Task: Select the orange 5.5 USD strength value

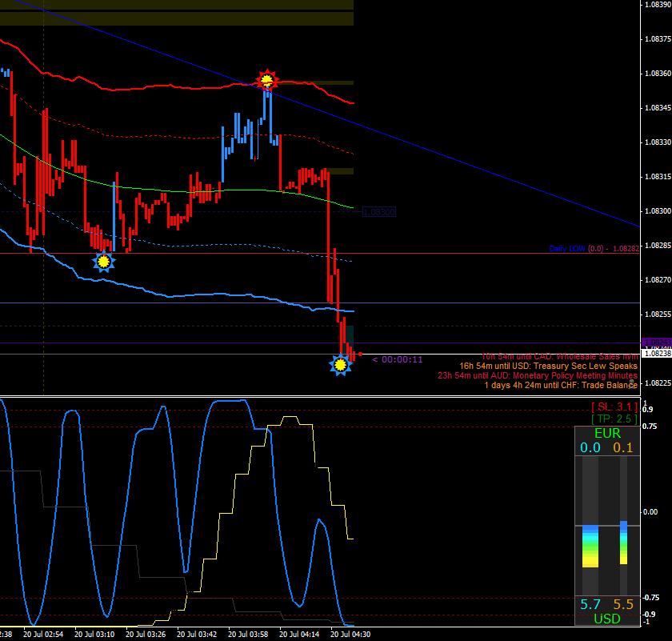Action: [x=623, y=604]
